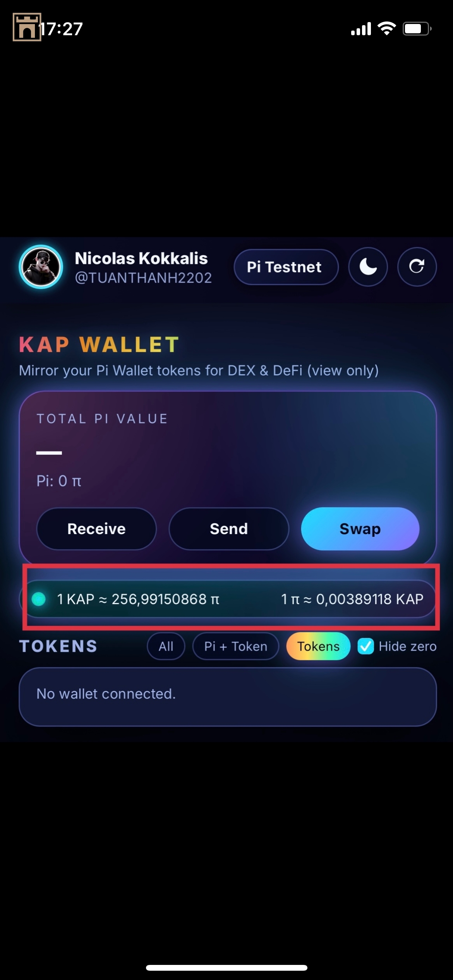This screenshot has height=980, width=453.
Task: Tap the No wallet connected panel
Action: (x=228, y=697)
